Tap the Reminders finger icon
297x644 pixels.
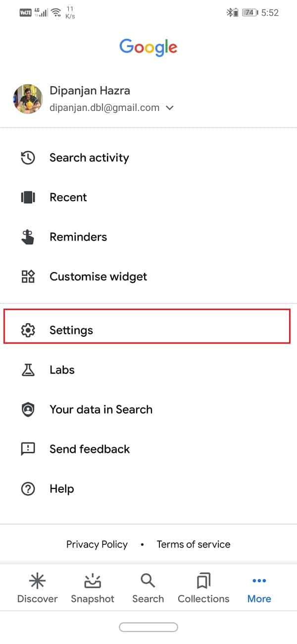pyautogui.click(x=28, y=237)
